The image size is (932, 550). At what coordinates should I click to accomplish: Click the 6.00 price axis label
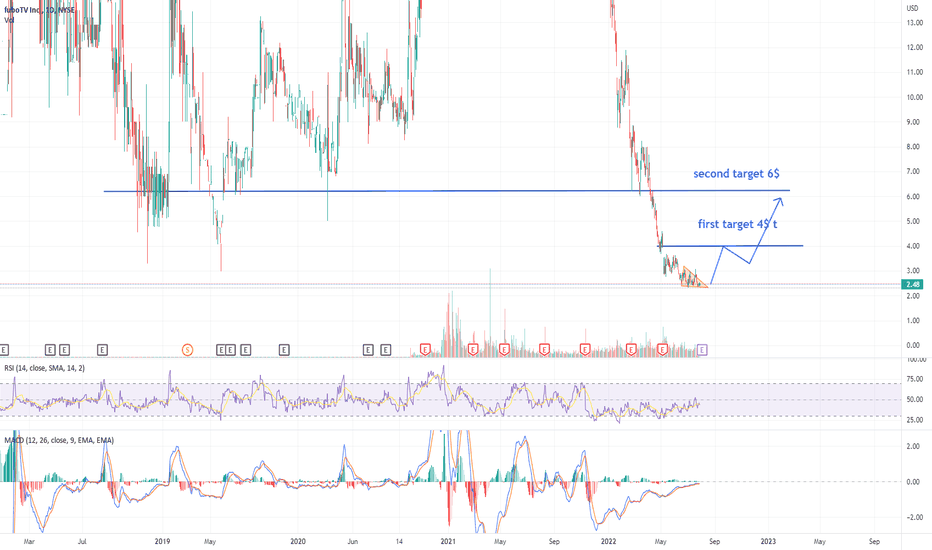coord(915,196)
